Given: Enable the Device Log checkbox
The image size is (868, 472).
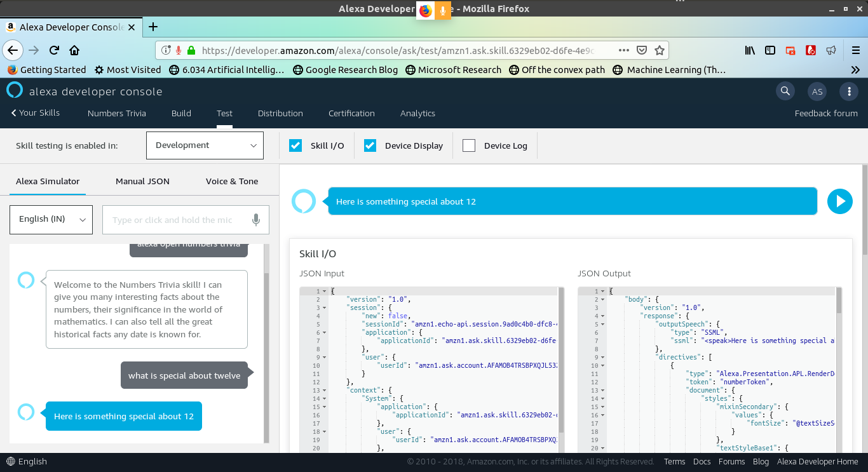Looking at the screenshot, I should pyautogui.click(x=469, y=145).
